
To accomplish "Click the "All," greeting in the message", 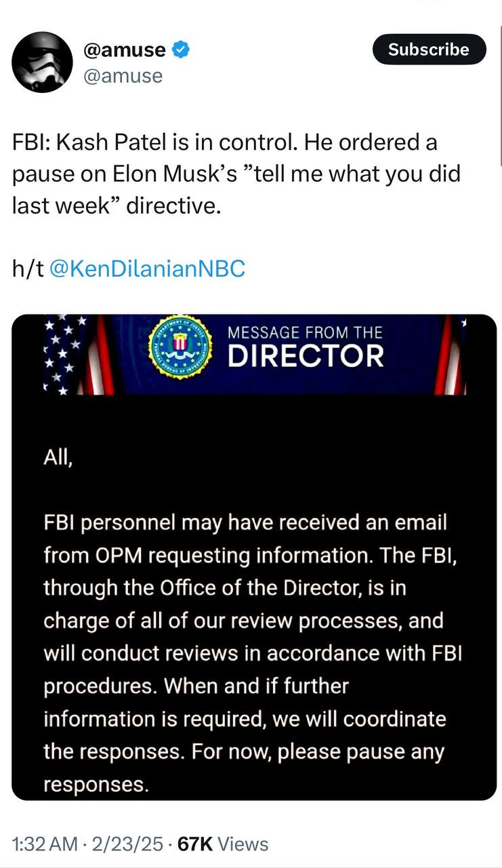I will [58, 458].
